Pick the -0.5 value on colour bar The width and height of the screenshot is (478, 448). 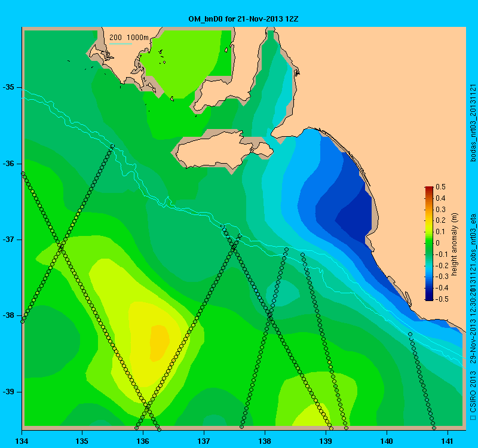[442, 299]
